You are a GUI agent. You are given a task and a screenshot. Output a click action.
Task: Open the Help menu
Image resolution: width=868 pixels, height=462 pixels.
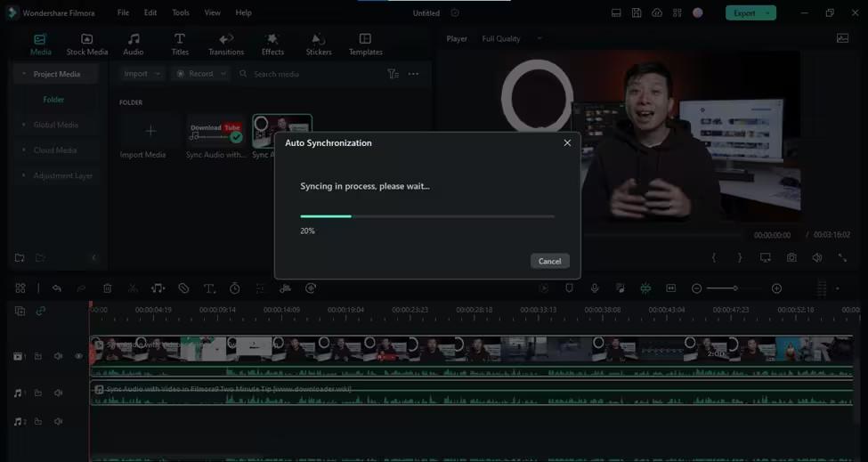click(244, 12)
